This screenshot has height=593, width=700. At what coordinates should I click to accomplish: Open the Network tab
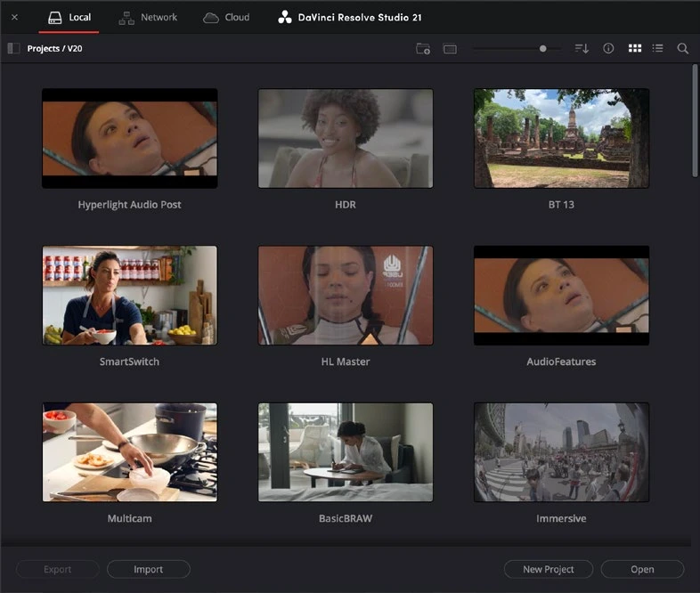click(x=148, y=18)
